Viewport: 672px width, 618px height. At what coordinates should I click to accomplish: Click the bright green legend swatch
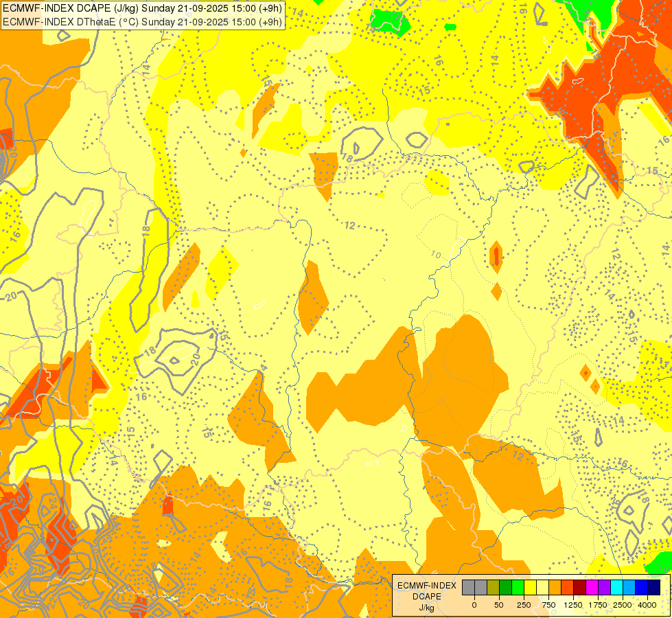pyautogui.click(x=518, y=588)
